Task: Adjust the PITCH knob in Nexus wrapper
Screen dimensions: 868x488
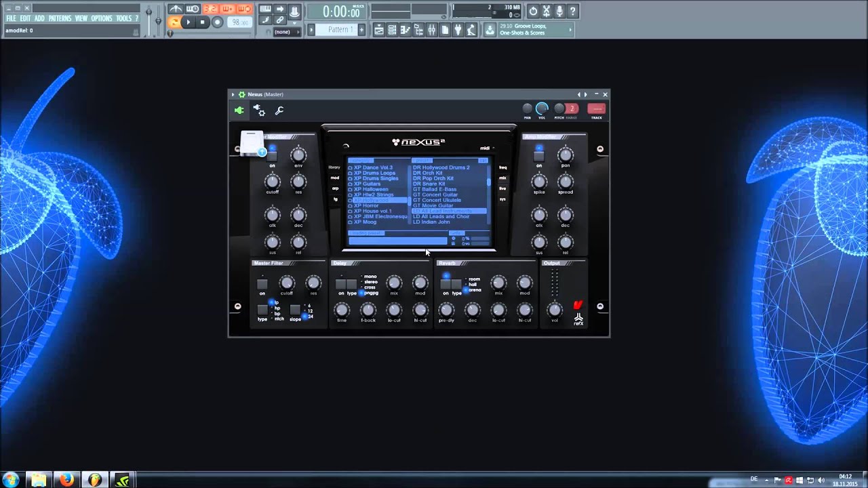Action: point(559,108)
